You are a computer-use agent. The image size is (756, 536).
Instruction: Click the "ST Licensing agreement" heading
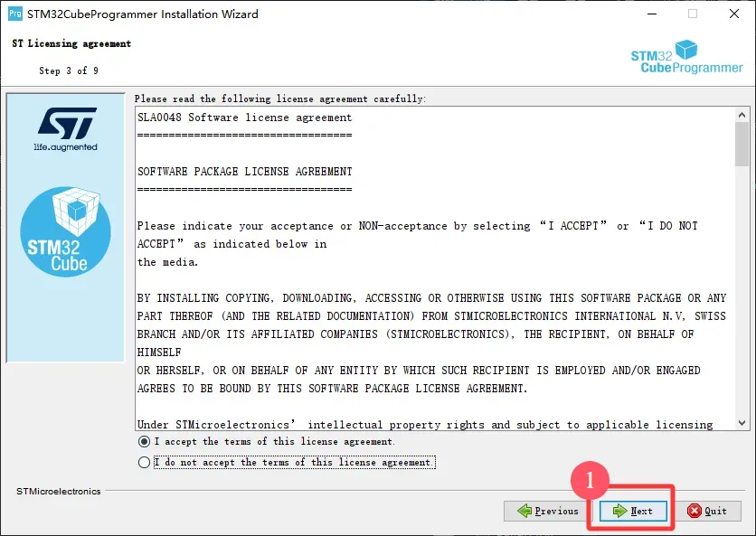71,43
